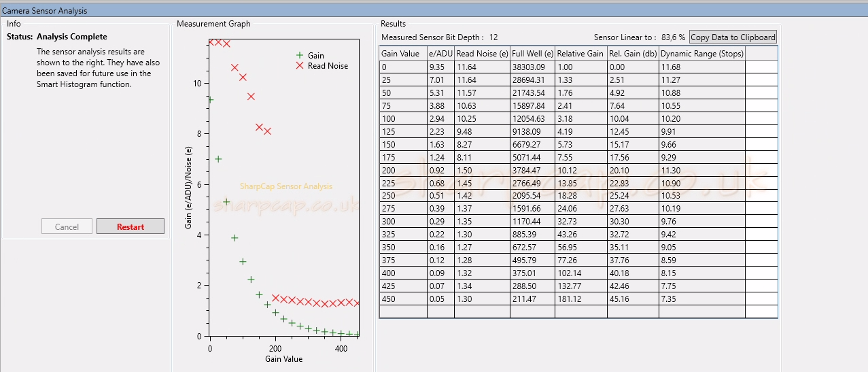
Task: Click the Relative Gain column header
Action: (x=581, y=53)
